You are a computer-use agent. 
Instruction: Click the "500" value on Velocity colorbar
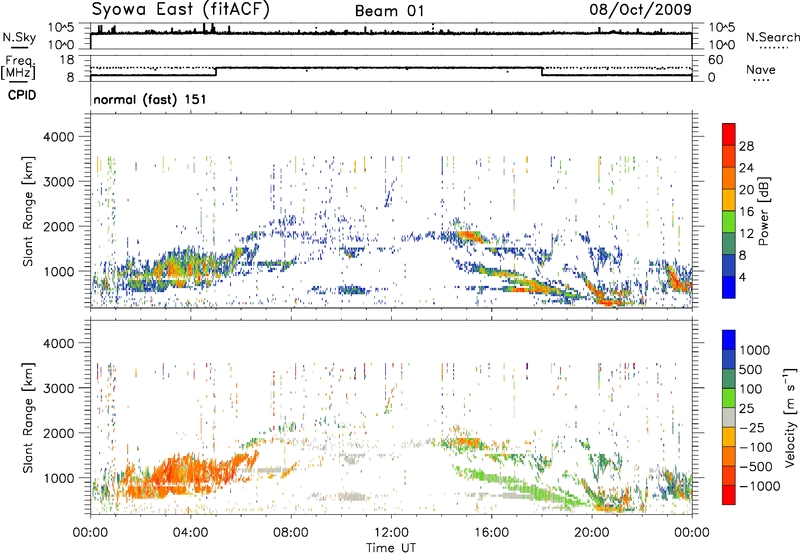pyautogui.click(x=751, y=369)
